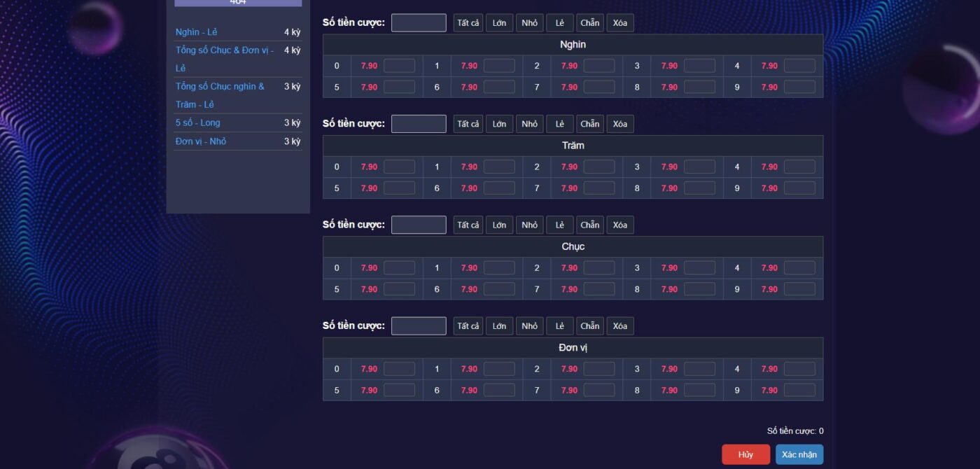980x469 pixels.
Task: Click Xóa above the Đơn vị table
Action: 620,325
